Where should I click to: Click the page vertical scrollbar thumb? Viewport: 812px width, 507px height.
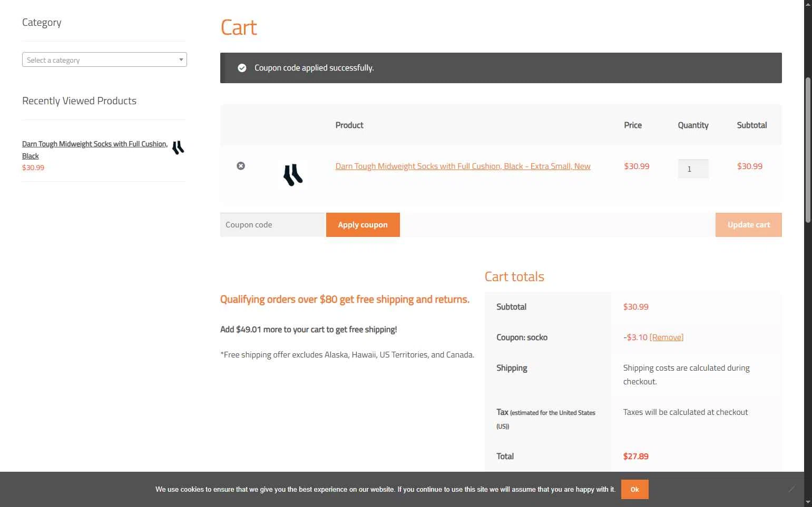(x=808, y=150)
